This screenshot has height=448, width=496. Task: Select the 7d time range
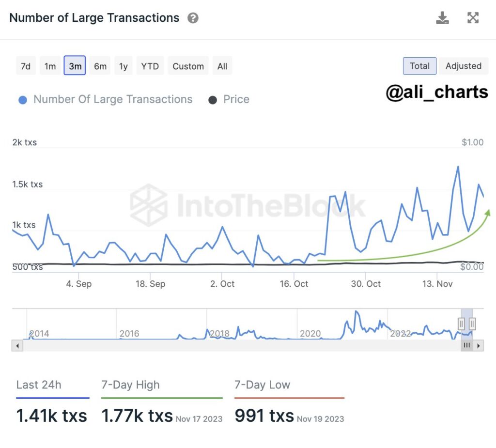26,66
